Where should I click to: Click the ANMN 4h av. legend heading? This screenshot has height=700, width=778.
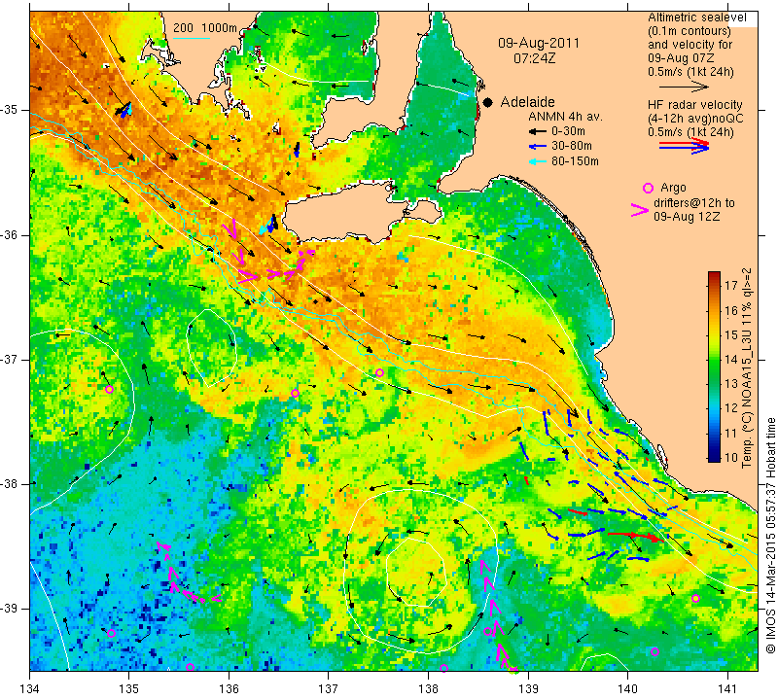tap(565, 117)
